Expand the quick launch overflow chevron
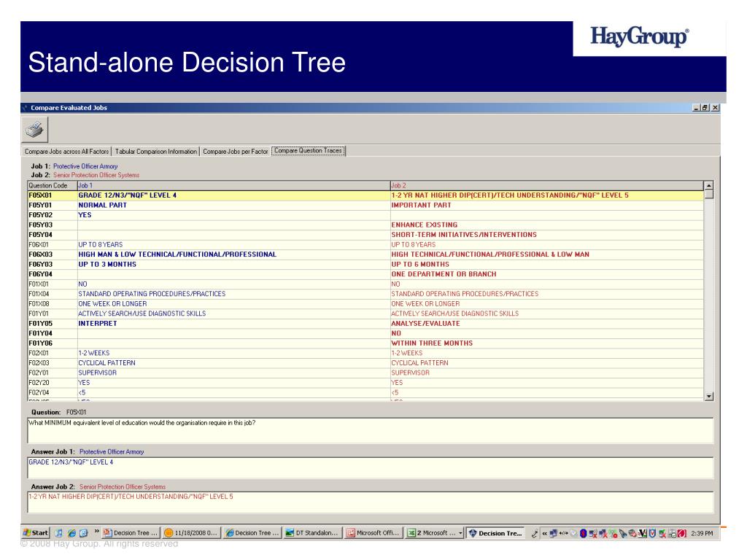The width and height of the screenshot is (747, 560). tap(97, 531)
